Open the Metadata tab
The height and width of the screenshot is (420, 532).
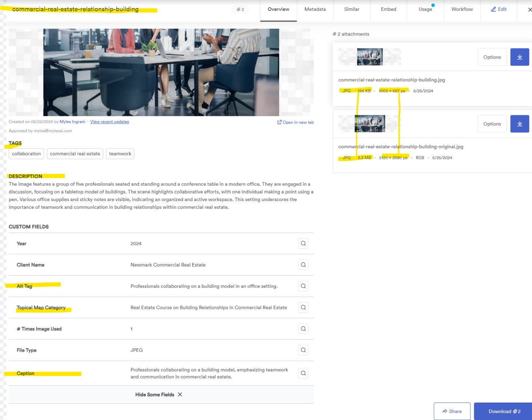(315, 9)
